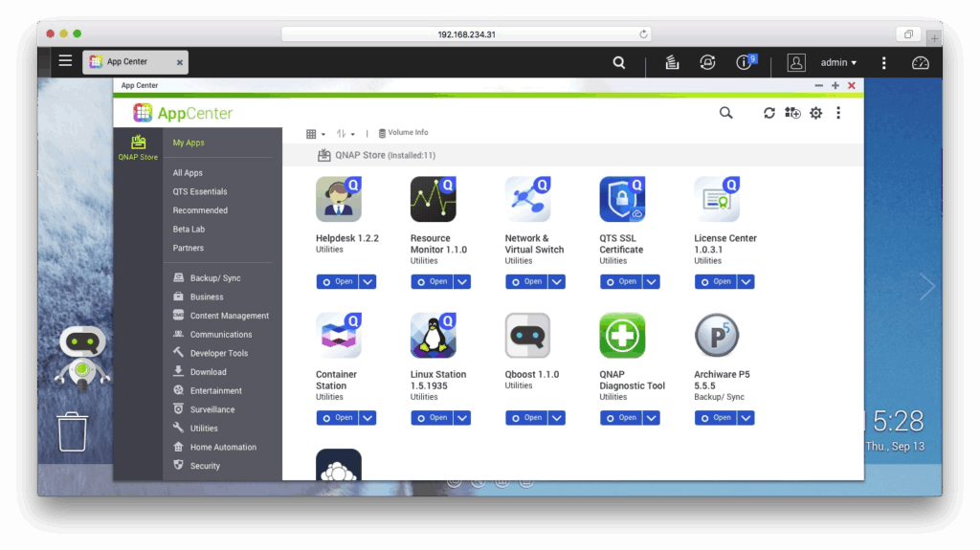Open the QTS main menu hamburger
The image size is (980, 550).
65,61
